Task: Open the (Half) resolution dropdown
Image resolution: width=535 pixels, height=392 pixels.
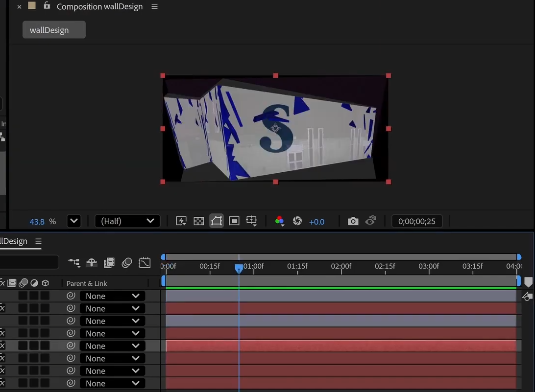Action: pos(127,221)
